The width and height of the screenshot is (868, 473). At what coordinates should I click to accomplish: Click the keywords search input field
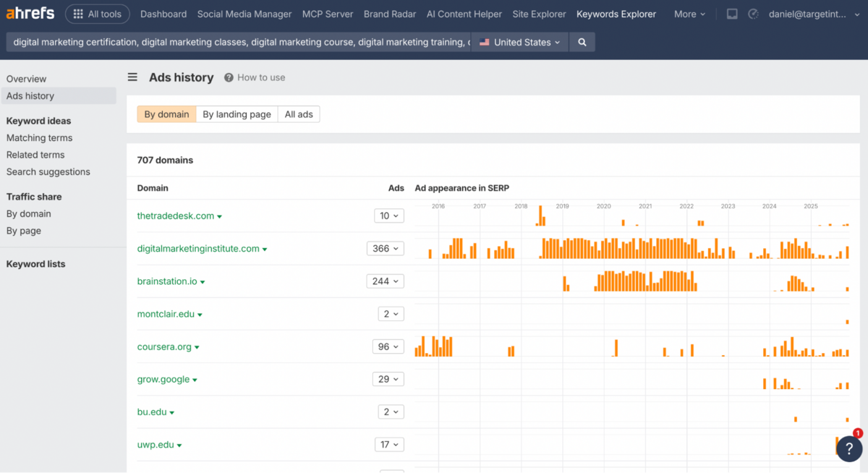[x=239, y=42]
